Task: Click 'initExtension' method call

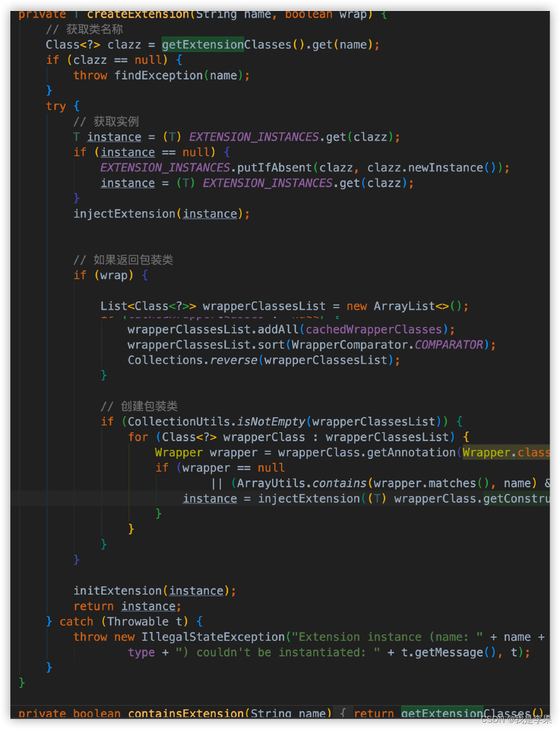Action: pyautogui.click(x=118, y=591)
